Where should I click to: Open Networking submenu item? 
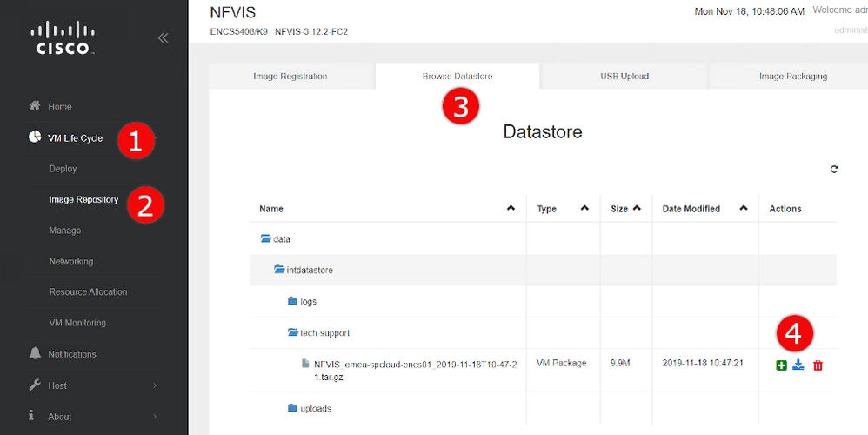click(x=70, y=261)
